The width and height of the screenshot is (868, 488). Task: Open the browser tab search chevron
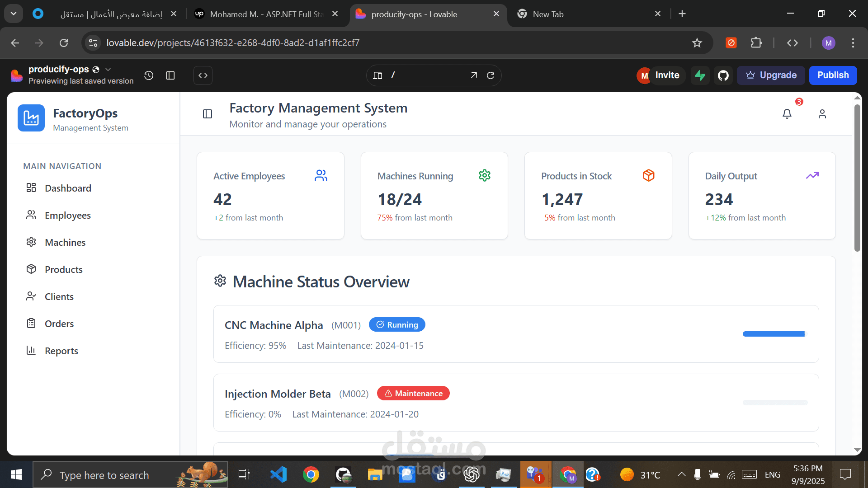(x=13, y=13)
